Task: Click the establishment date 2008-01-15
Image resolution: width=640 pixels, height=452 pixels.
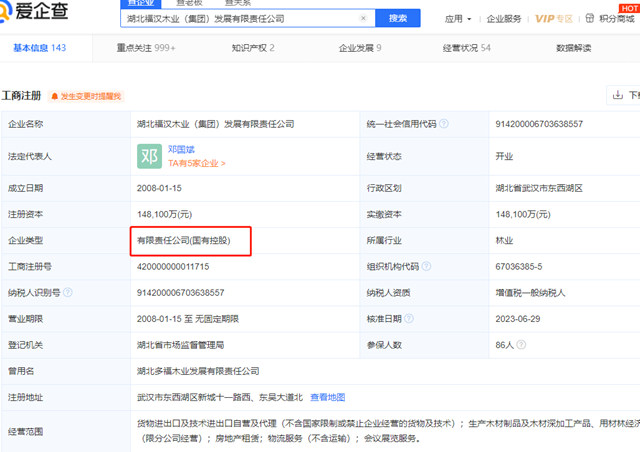Action: (159, 188)
